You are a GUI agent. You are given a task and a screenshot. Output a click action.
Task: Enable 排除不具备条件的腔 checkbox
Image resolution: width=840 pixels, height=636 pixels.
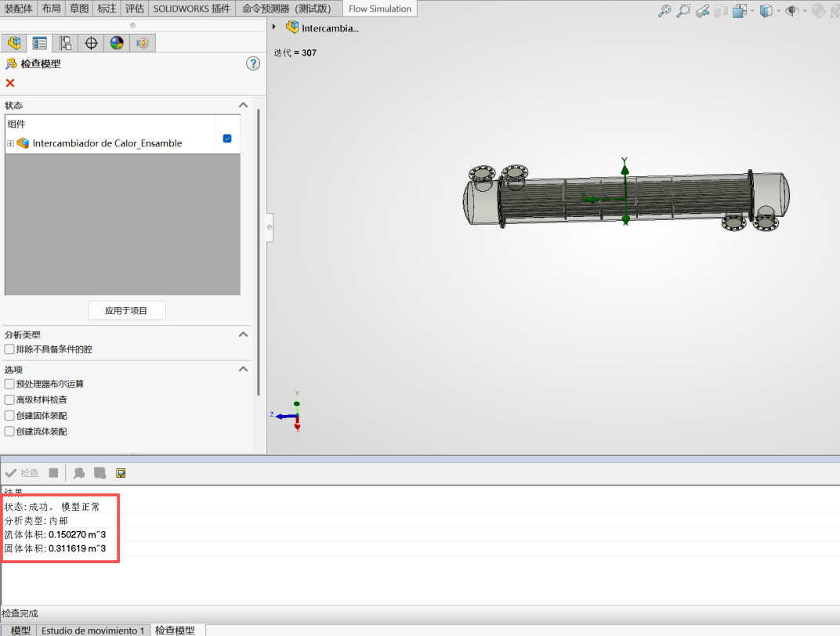[9, 349]
